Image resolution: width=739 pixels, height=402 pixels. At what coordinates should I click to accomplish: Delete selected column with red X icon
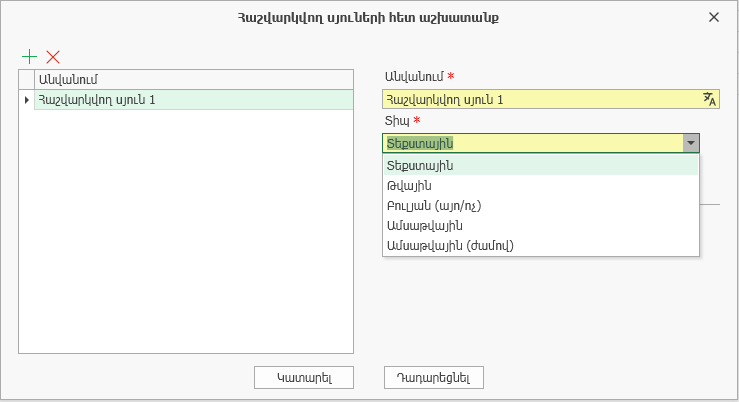pos(53,57)
